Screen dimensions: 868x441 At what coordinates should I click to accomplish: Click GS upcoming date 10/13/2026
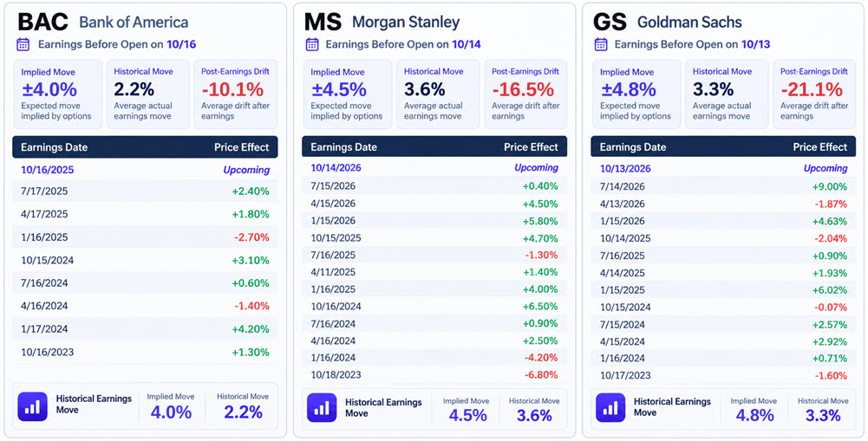[625, 168]
